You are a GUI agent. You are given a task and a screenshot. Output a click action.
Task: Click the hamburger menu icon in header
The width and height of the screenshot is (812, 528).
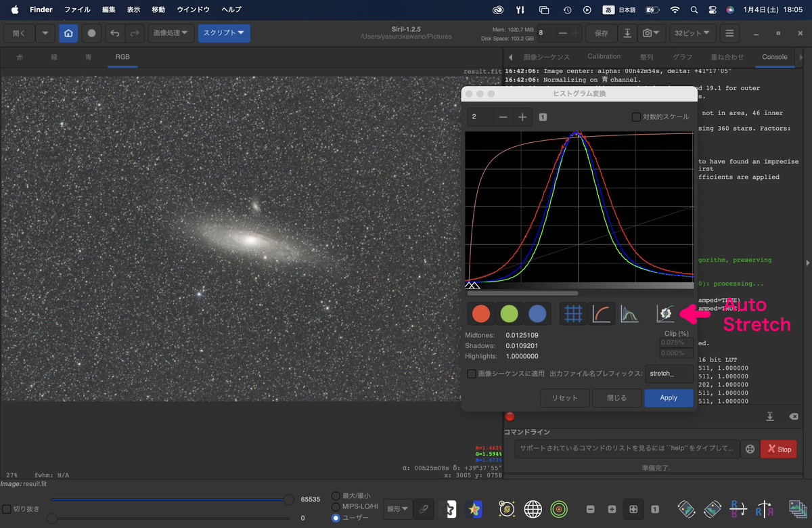coord(729,33)
